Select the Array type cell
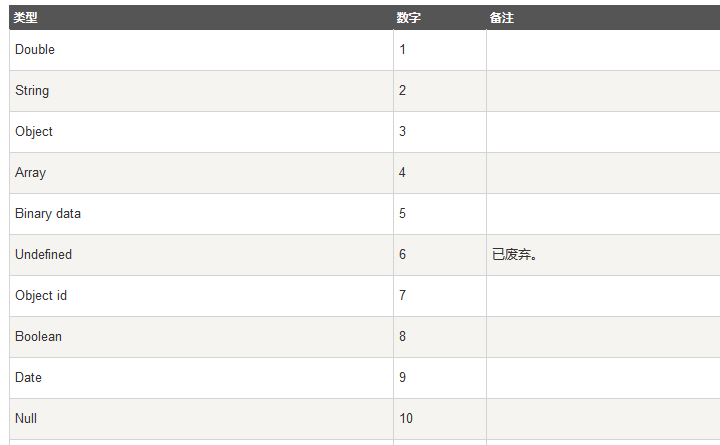 point(201,173)
